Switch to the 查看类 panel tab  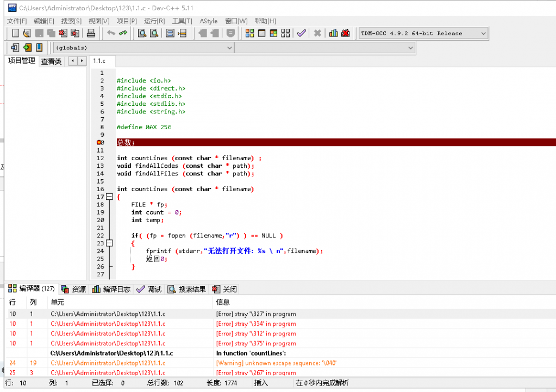pos(51,61)
